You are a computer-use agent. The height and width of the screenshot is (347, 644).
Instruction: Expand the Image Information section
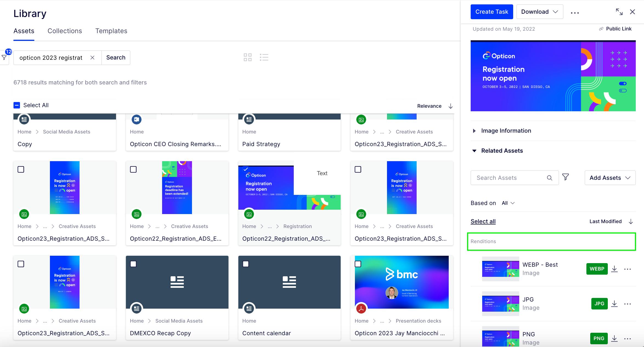(x=506, y=131)
